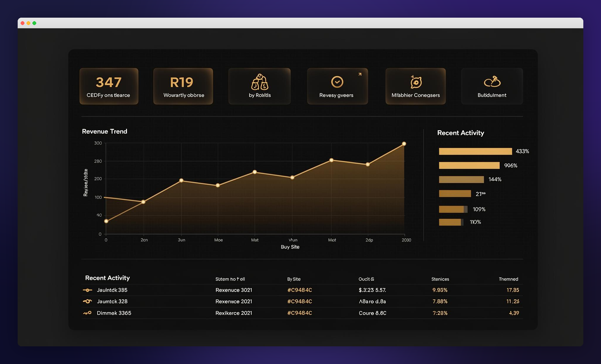Image resolution: width=601 pixels, height=364 pixels.
Task: Click the Sutem ho tell column header
Action: (230, 279)
